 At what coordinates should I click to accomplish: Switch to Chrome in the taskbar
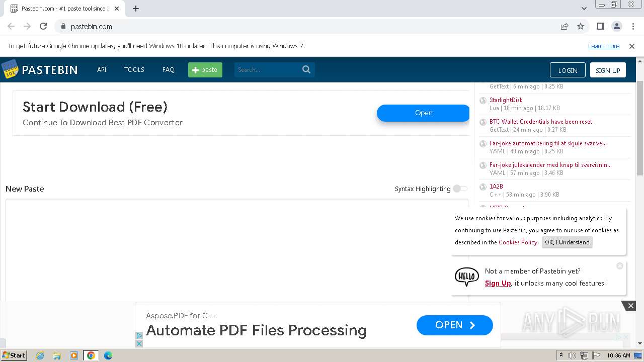91,355
